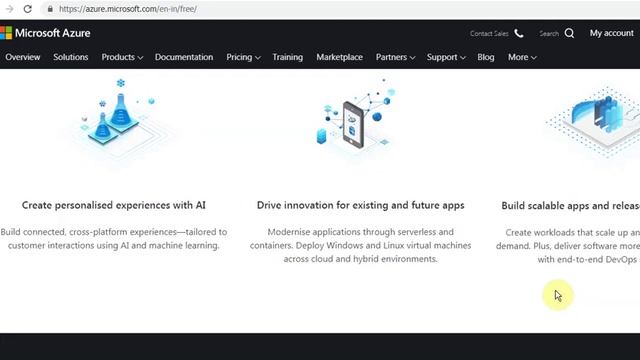Click the Search text label
The image size is (640, 360).
click(x=549, y=33)
